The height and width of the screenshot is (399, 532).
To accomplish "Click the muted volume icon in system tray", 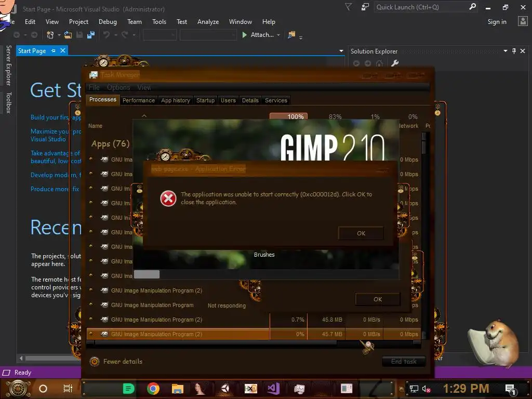I will (426, 389).
